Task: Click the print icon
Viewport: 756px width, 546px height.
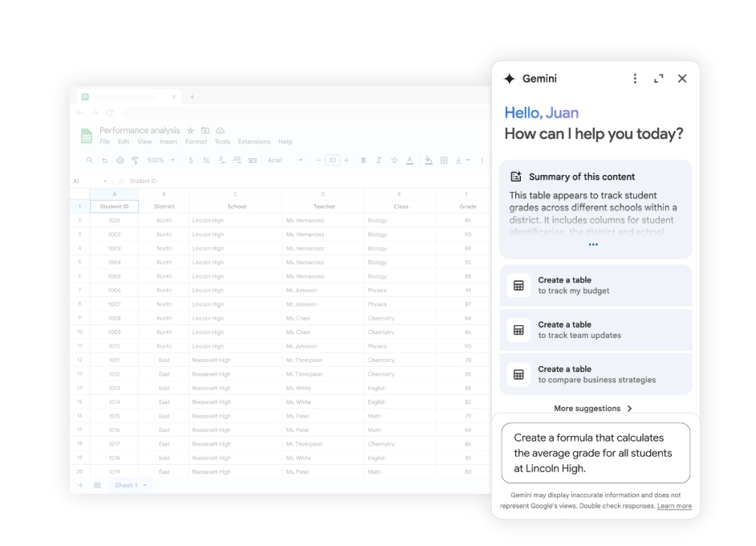Action: pos(120,160)
